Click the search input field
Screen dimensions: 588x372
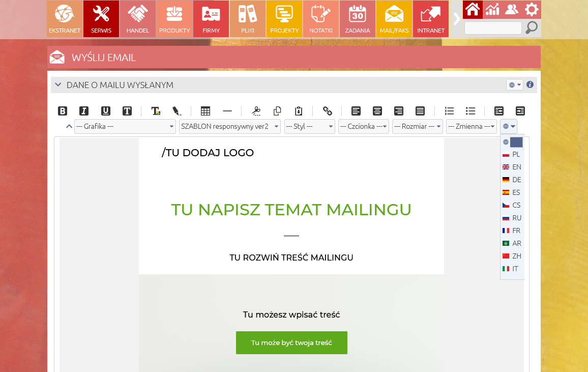point(493,28)
